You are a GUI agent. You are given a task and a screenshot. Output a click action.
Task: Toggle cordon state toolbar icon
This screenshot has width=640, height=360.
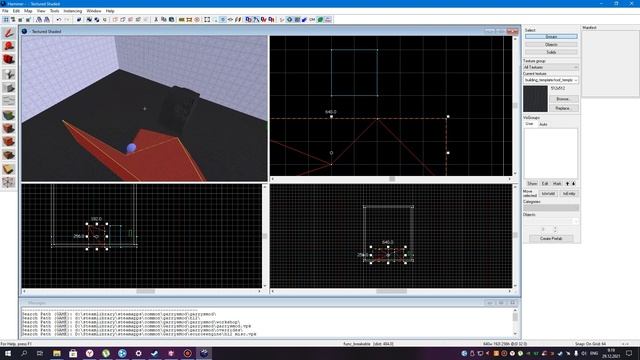tap(182, 20)
